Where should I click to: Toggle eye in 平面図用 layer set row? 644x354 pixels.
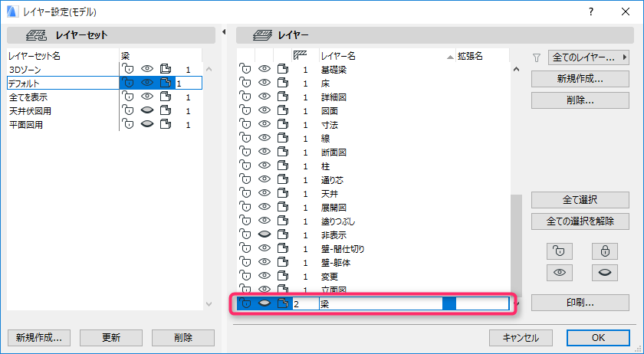[x=147, y=124]
